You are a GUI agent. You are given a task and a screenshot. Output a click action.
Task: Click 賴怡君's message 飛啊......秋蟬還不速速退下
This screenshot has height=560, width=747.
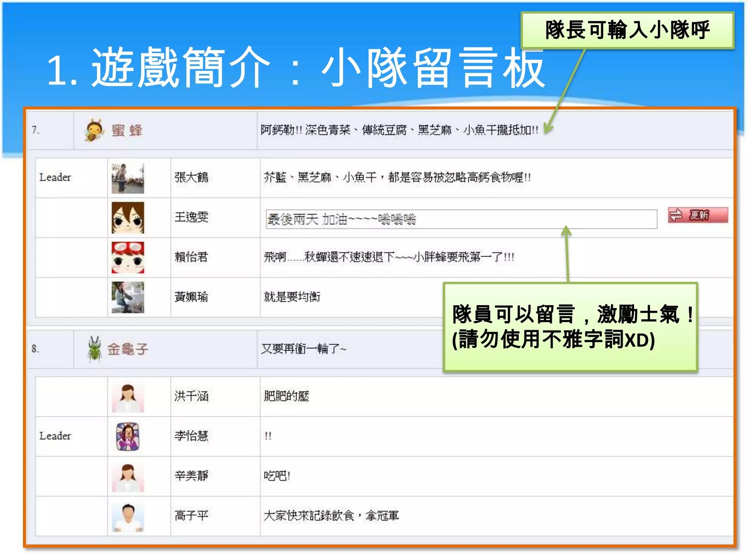pos(389,257)
